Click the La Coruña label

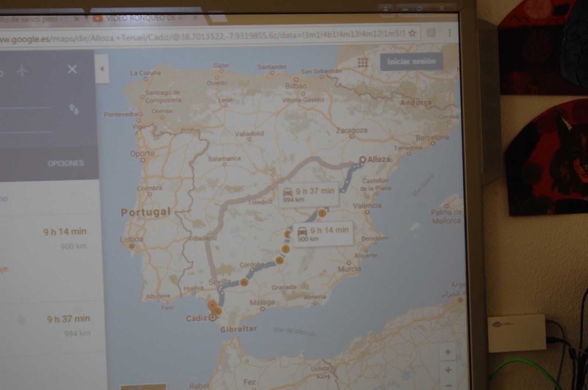coord(145,73)
